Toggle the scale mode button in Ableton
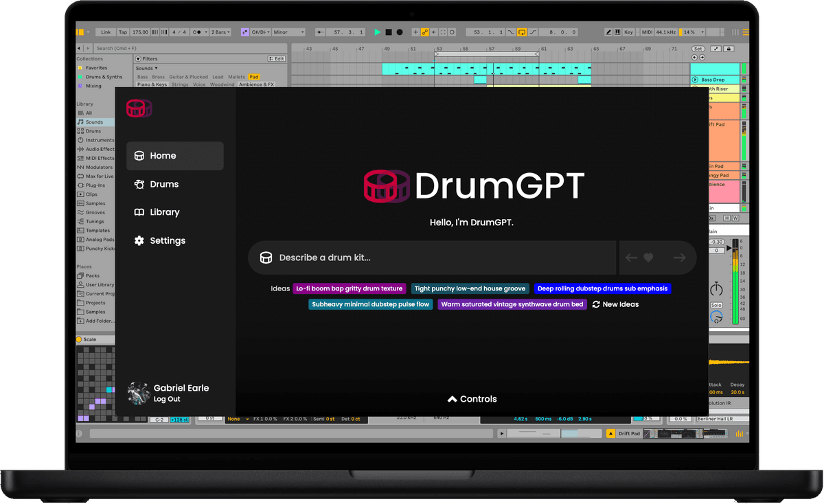This screenshot has height=504, width=824. (245, 32)
